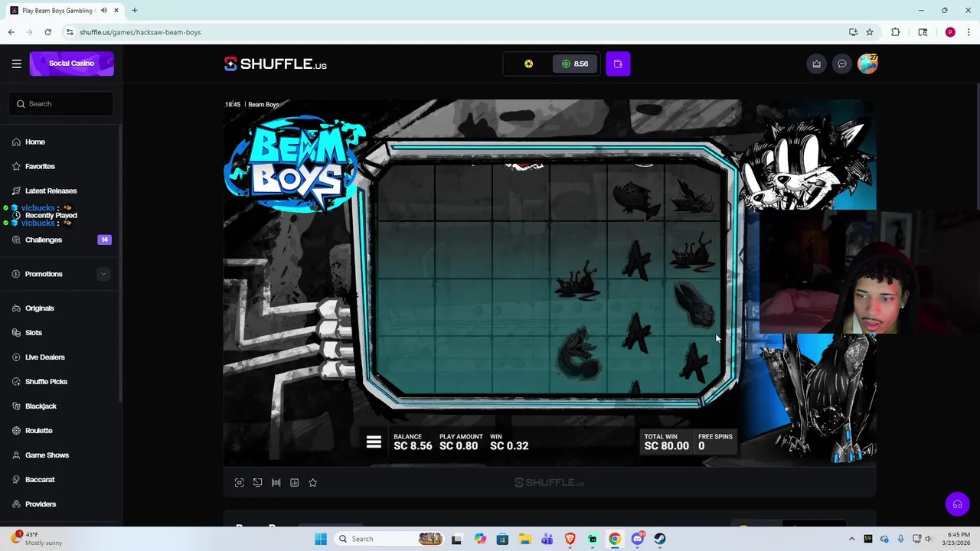Close the Beam Boys browser tab

[116, 11]
